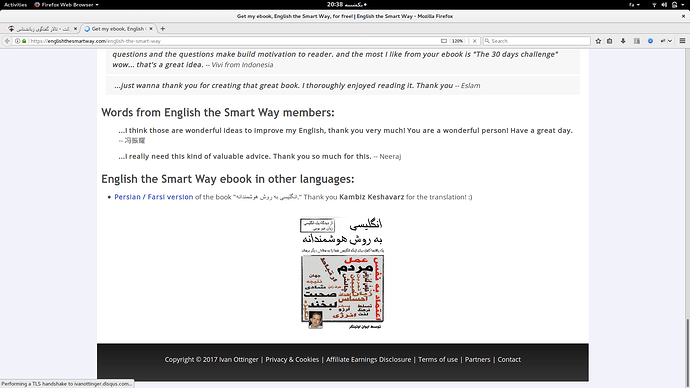Click the TLS handshake status message
This screenshot has width=690, height=388.
(x=67, y=384)
